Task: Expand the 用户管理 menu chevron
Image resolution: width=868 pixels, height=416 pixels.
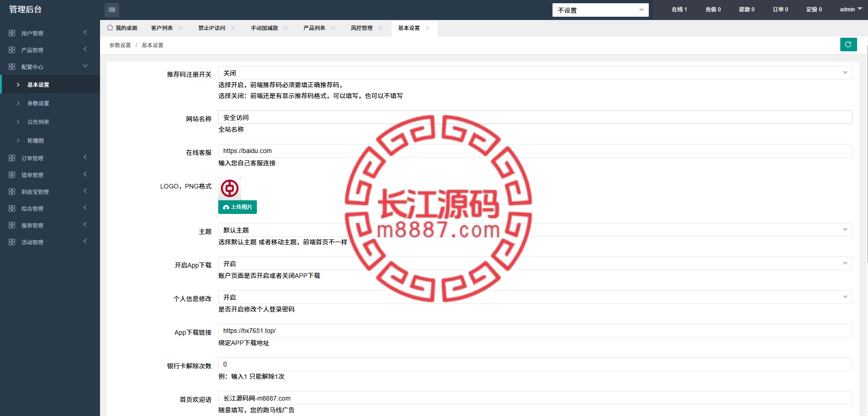Action: pyautogui.click(x=85, y=32)
